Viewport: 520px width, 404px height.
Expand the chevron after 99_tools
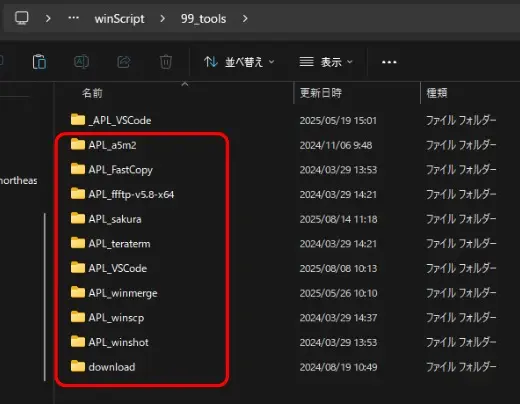(245, 18)
